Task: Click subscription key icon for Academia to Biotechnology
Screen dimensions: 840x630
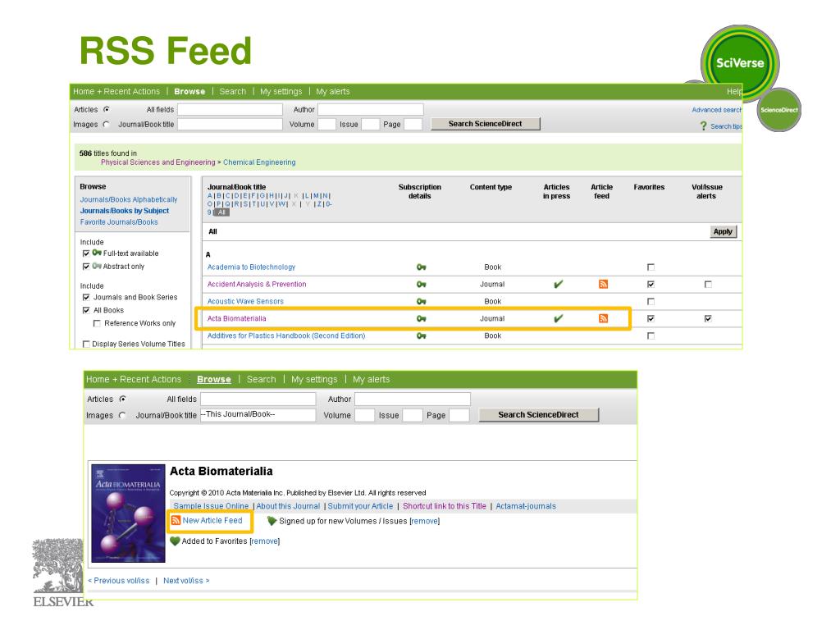Action: pyautogui.click(x=421, y=267)
